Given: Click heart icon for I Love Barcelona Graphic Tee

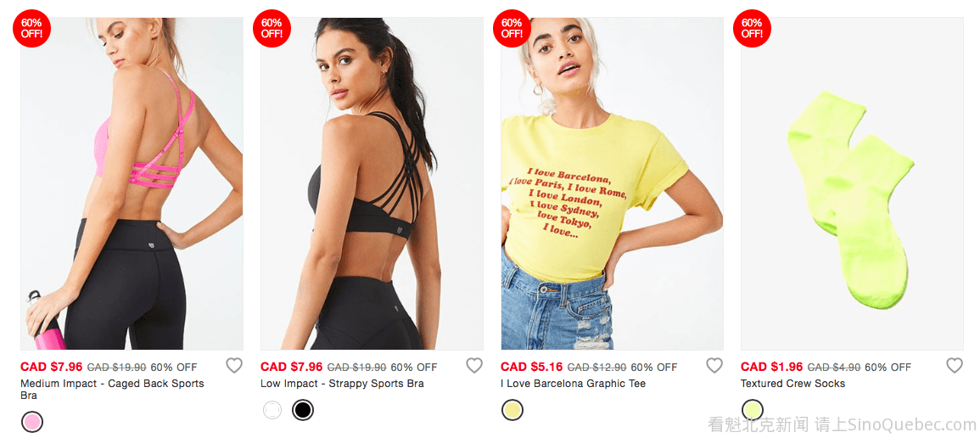Looking at the screenshot, I should tap(714, 366).
